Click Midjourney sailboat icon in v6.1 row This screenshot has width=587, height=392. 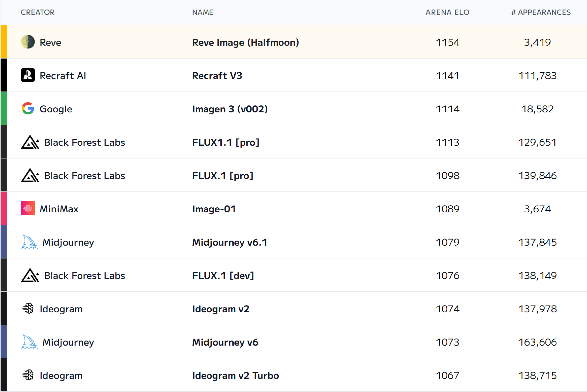coord(29,242)
